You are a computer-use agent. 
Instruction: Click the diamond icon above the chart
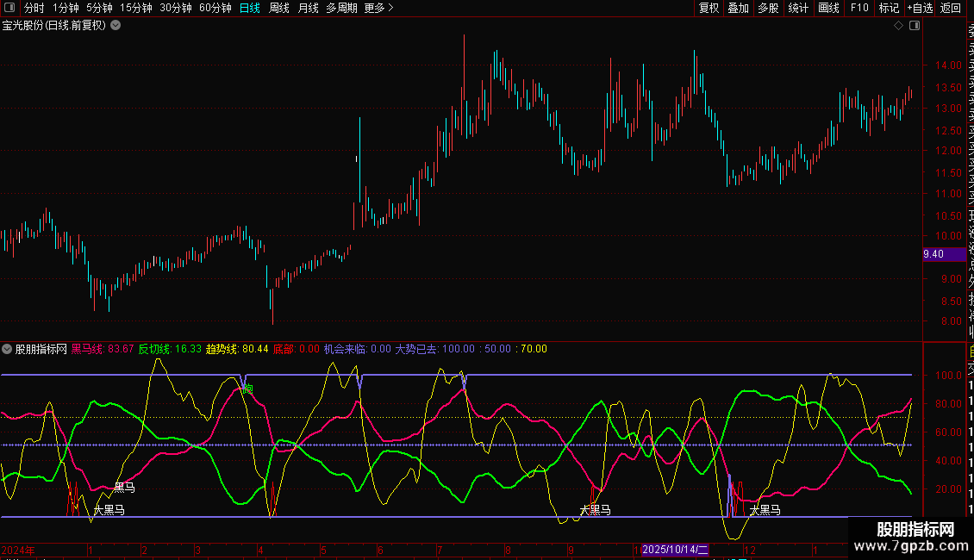[x=898, y=26]
